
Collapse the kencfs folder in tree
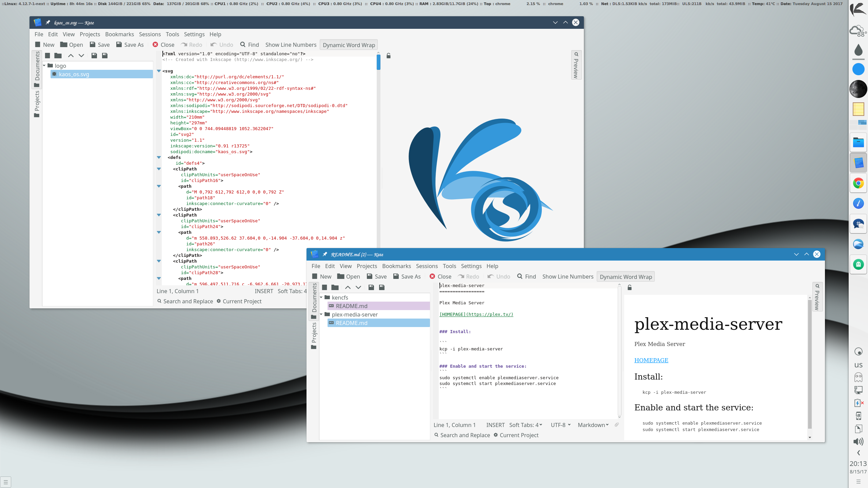click(x=321, y=297)
